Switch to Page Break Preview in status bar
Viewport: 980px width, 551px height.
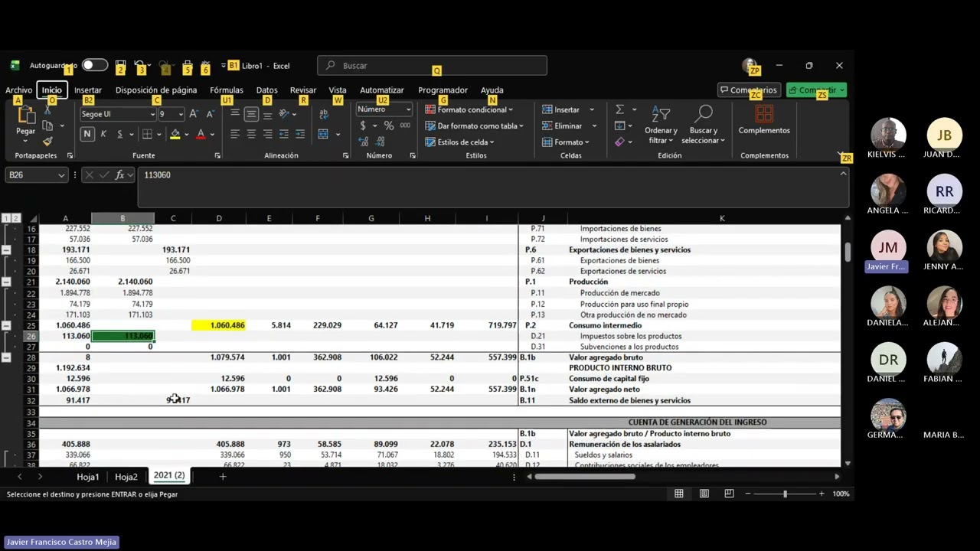tap(729, 494)
